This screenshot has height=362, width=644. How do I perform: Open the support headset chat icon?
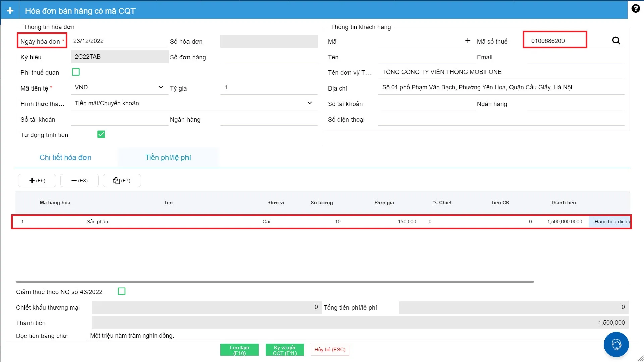tap(616, 344)
